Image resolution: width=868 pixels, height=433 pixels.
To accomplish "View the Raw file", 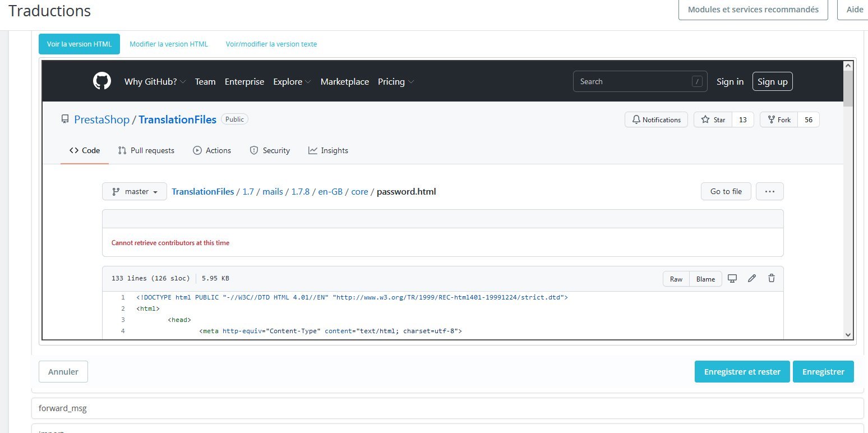I will point(676,279).
